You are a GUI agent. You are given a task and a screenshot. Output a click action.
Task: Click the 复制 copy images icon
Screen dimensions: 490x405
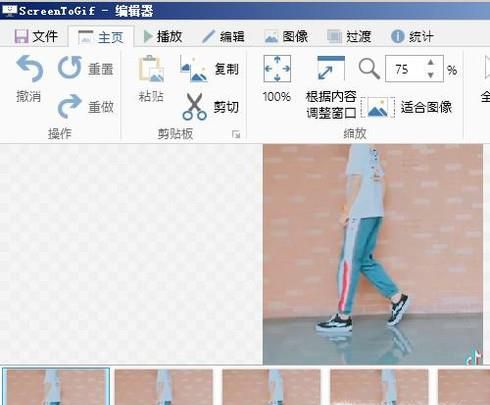click(x=193, y=69)
